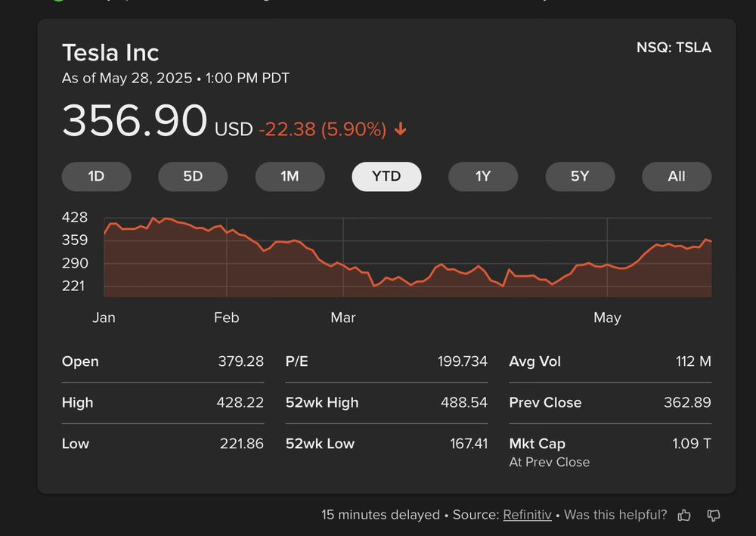Image resolution: width=756 pixels, height=536 pixels.
Task: Select the 1D time range tab
Action: (97, 176)
